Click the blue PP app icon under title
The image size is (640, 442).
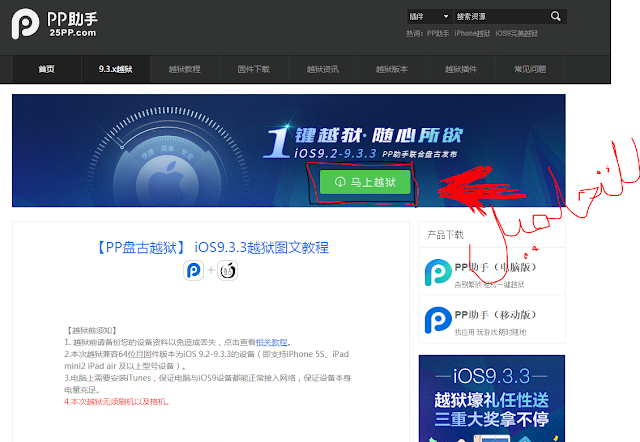click(x=193, y=270)
